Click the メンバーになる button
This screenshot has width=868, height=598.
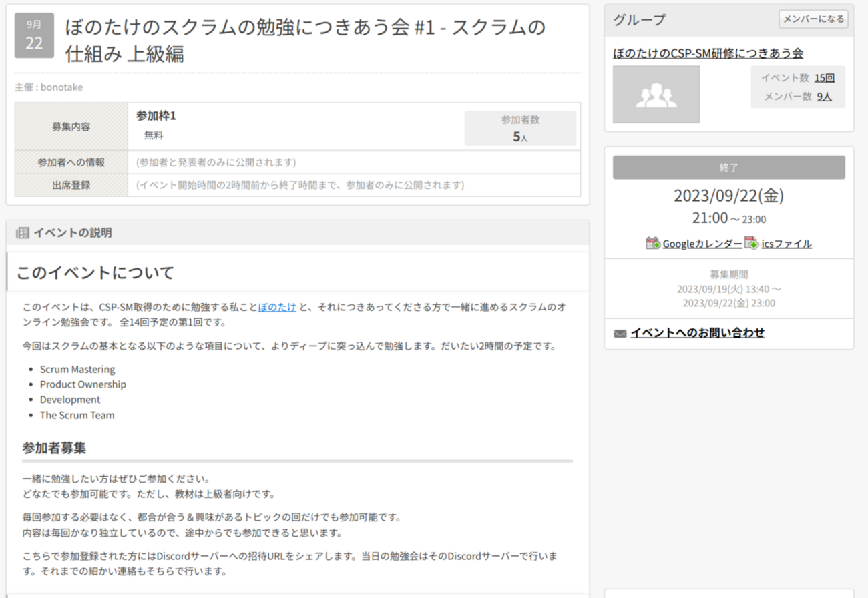point(813,19)
